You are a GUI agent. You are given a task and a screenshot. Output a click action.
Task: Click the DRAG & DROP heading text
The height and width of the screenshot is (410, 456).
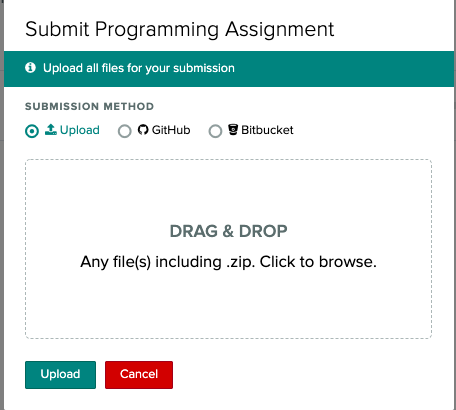pos(228,231)
